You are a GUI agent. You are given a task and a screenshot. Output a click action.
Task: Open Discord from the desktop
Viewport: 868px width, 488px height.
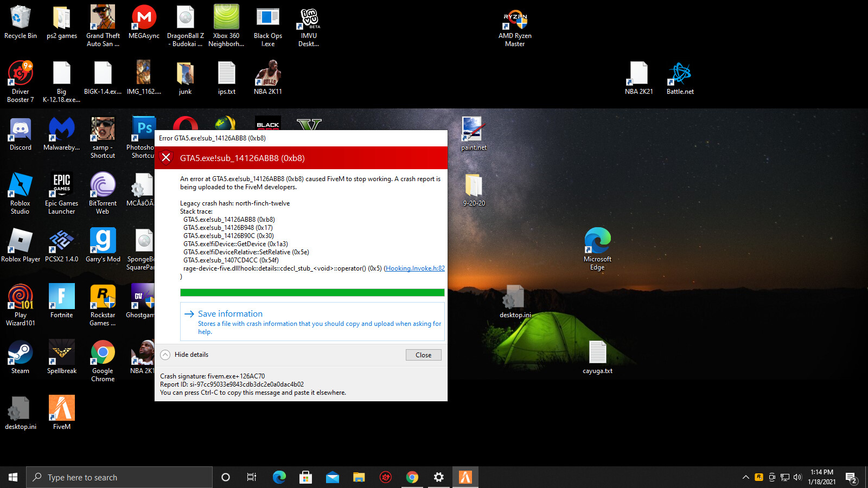(x=20, y=134)
